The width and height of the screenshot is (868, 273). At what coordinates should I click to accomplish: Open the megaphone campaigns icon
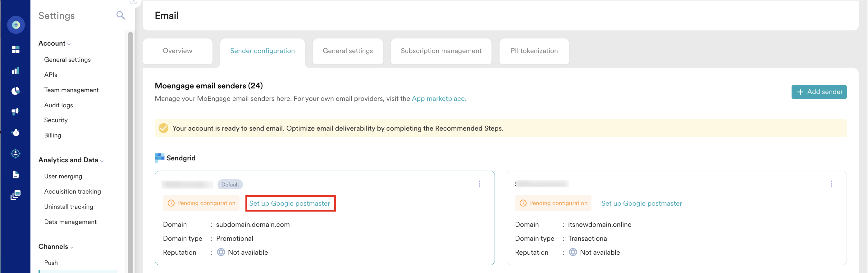[x=16, y=111]
